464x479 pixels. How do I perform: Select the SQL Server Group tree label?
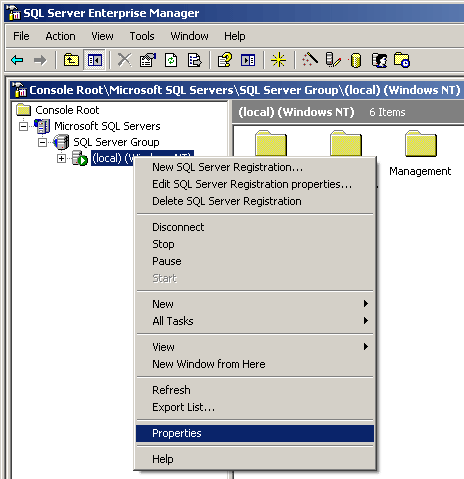click(x=116, y=142)
